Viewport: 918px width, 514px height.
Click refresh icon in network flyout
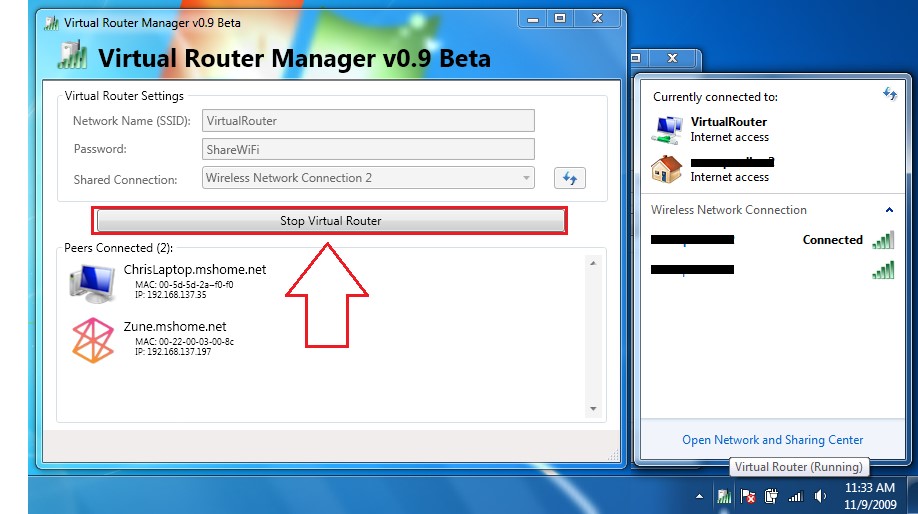[890, 94]
